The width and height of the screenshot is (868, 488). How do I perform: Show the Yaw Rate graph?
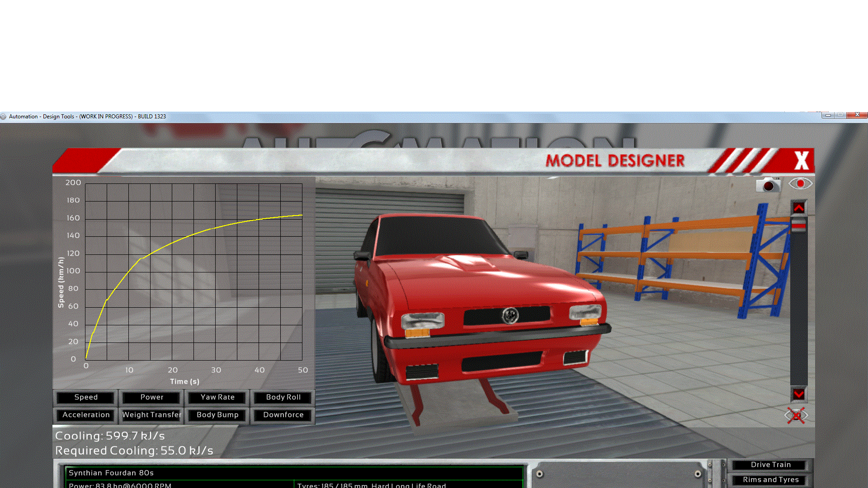[x=217, y=397]
